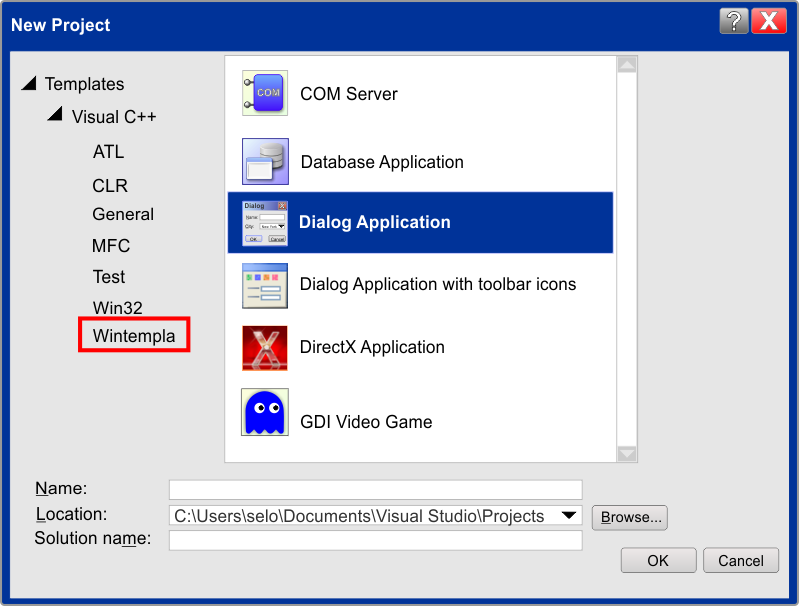The width and height of the screenshot is (799, 606).
Task: Choose Dialog Application with toolbar icons text
Action: tap(438, 284)
